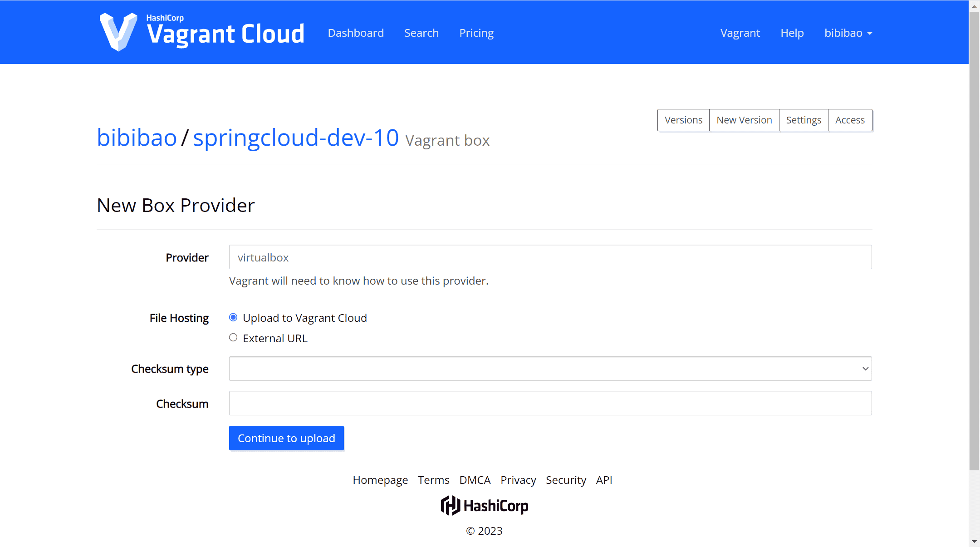Image resolution: width=980 pixels, height=547 pixels.
Task: Open the Settings tab for this box
Action: point(804,120)
